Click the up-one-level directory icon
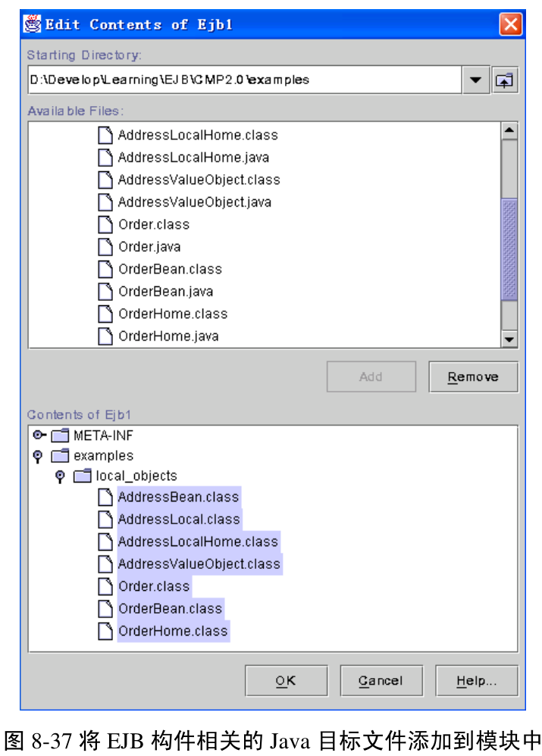Image resolution: width=542 pixels, height=756 pixels. click(504, 80)
